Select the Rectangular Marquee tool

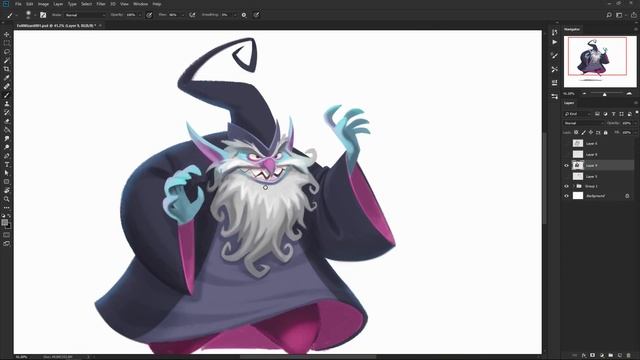click(x=7, y=43)
